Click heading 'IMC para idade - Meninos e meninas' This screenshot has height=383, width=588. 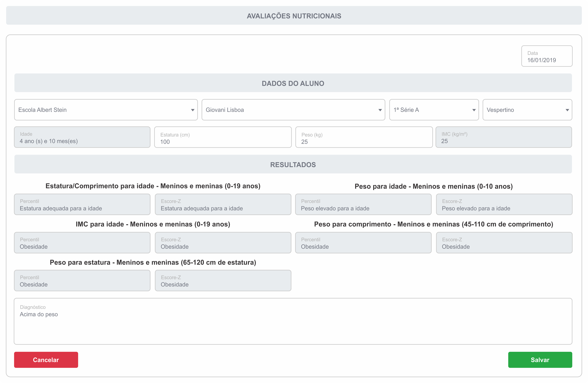153,224
